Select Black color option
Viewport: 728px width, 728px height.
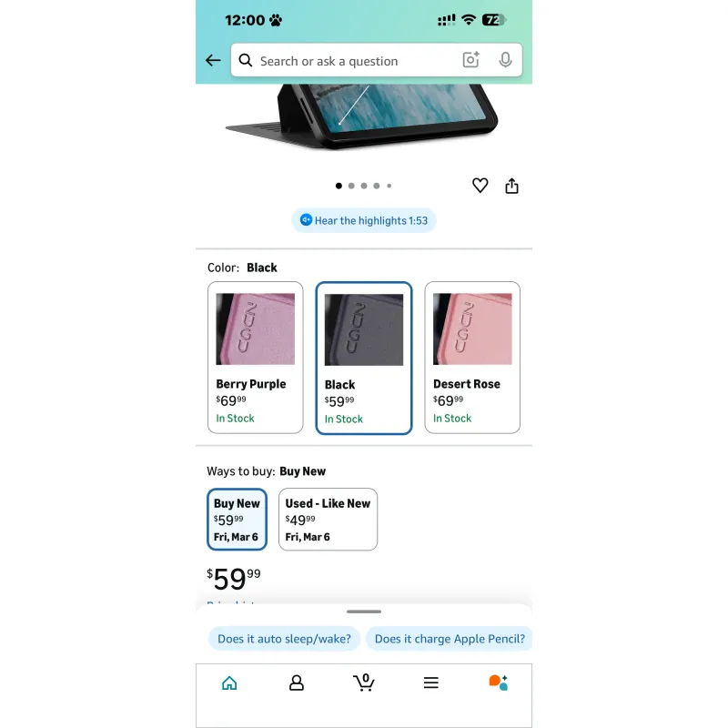click(364, 358)
